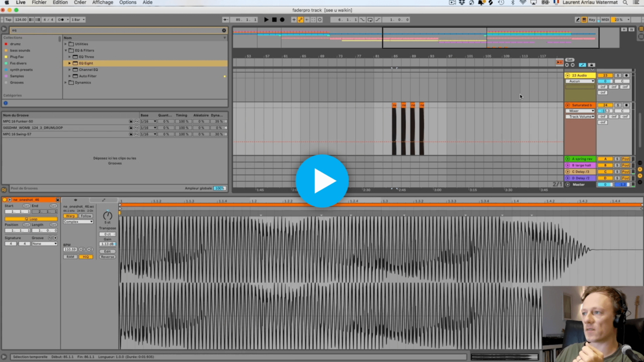
Task: Start playback with the transport Play button
Action: (266, 19)
